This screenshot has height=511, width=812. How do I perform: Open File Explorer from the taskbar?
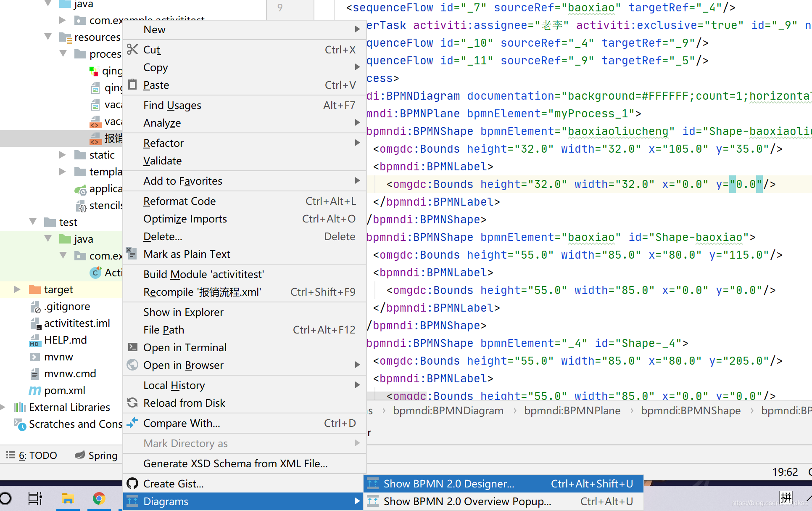coord(68,499)
